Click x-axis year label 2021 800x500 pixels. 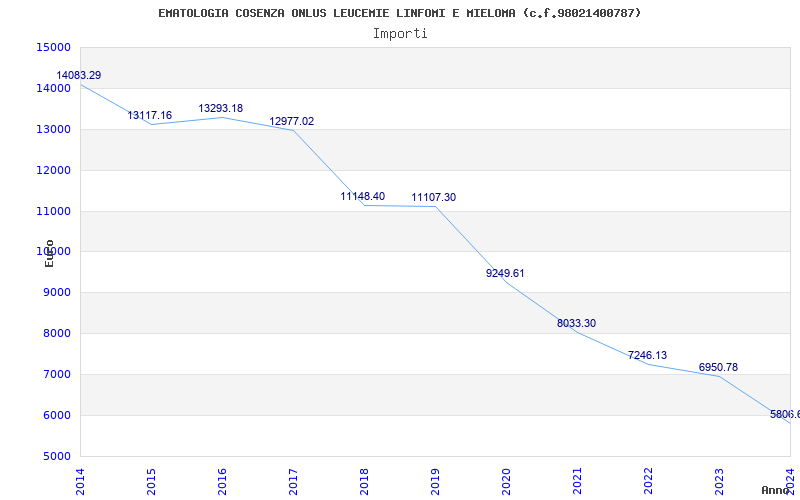(577, 481)
